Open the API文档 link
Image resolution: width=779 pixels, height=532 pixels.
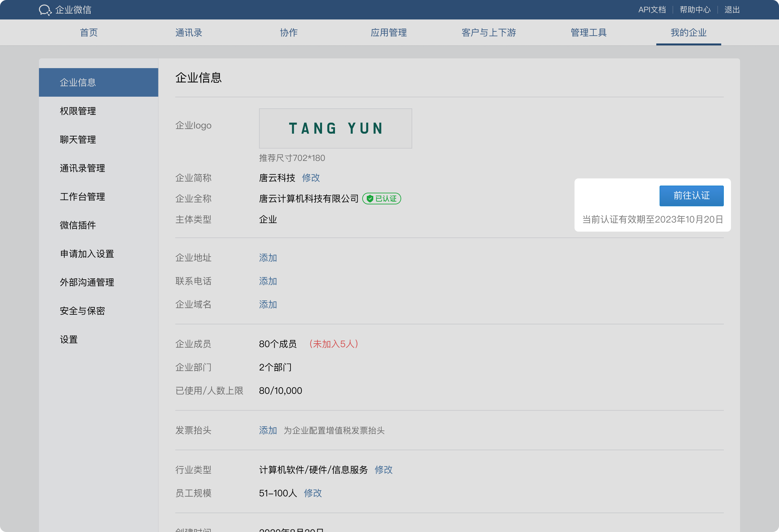[x=652, y=10]
